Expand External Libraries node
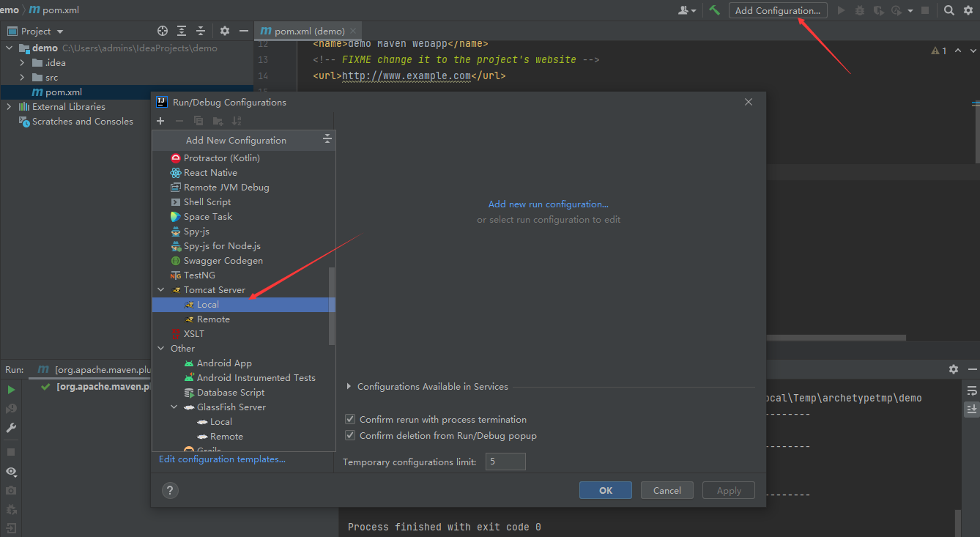This screenshot has width=980, height=537. pyautogui.click(x=10, y=107)
